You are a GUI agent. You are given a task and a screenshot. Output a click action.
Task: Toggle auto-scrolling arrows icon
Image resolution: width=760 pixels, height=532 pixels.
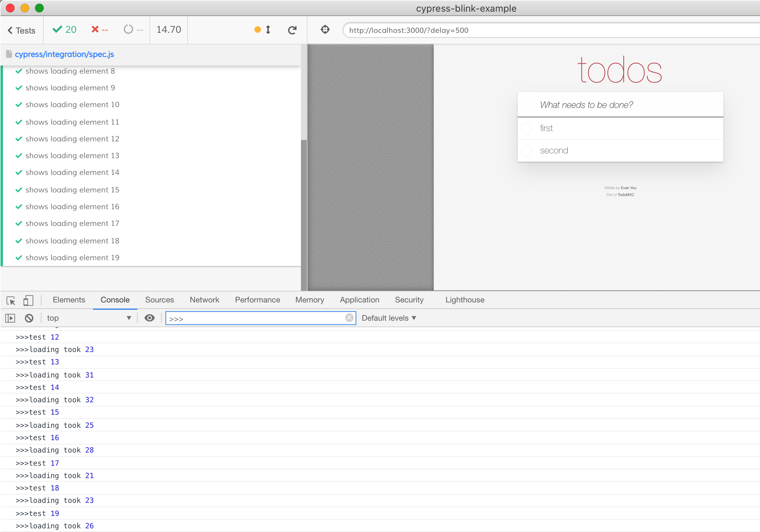point(268,30)
